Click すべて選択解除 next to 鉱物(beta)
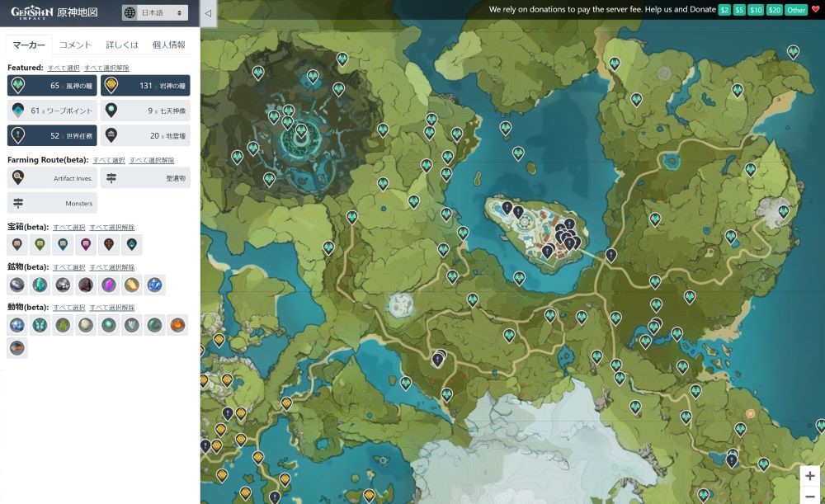Screen dimensions: 825x504 (x=111, y=267)
